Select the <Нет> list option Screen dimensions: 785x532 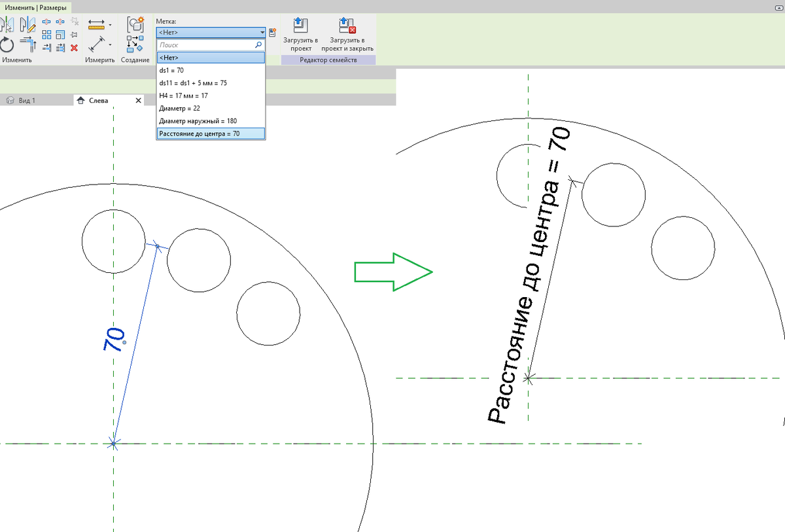(211, 58)
